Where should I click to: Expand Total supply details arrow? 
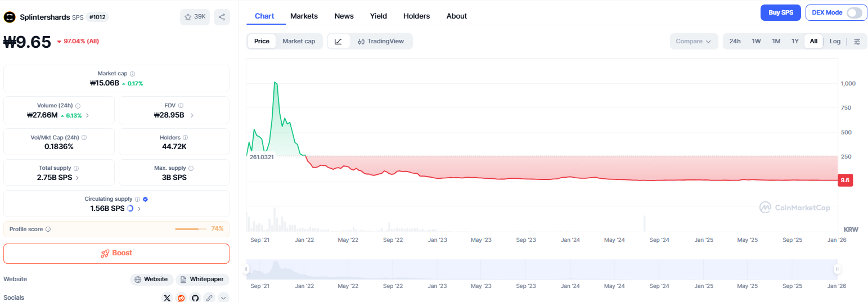[77, 177]
